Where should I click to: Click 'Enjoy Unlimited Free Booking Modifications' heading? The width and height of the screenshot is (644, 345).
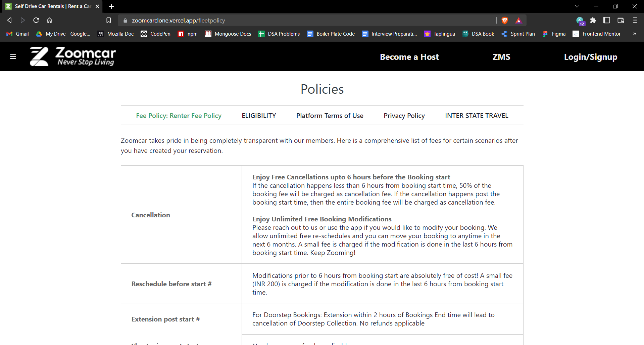tap(322, 219)
